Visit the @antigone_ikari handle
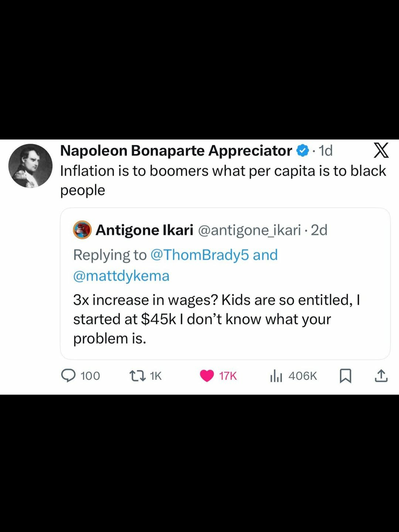This screenshot has width=399, height=532. tap(249, 230)
